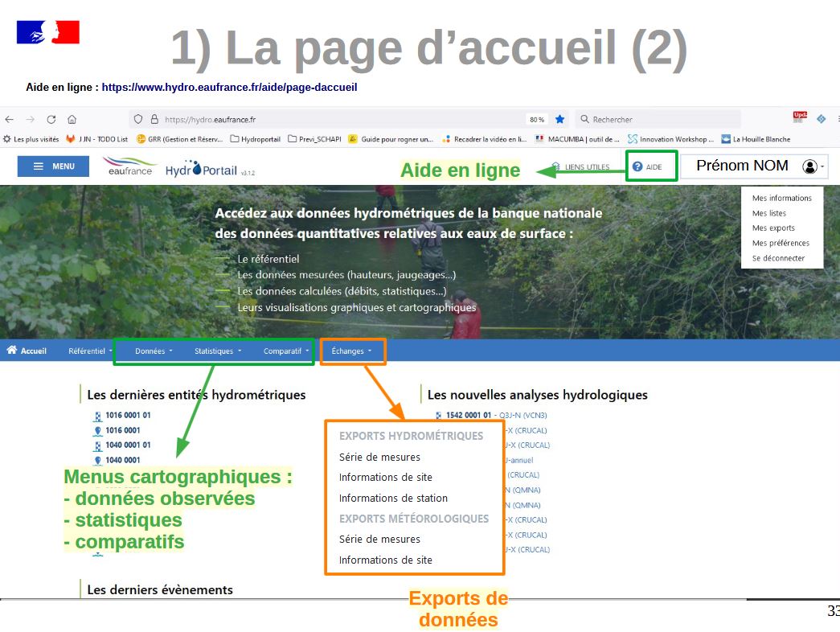Click the Rechercher search field
The height and width of the screenshot is (632, 840).
pos(658,120)
